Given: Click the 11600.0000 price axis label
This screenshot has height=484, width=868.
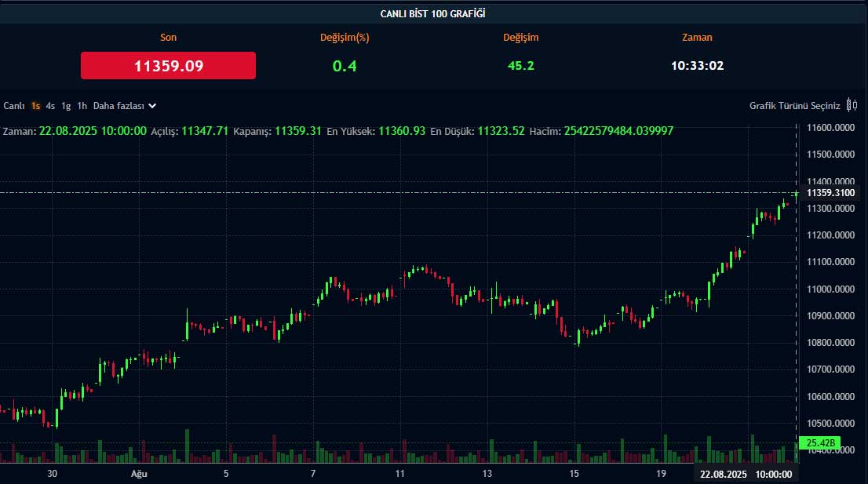Looking at the screenshot, I should tap(830, 128).
